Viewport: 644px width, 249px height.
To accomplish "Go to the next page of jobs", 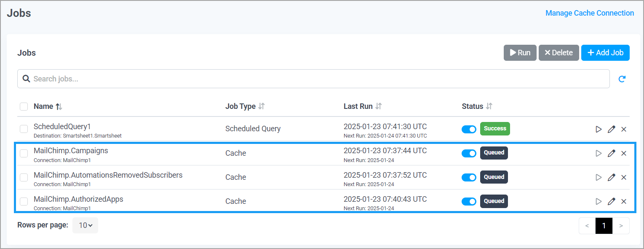I will tap(621, 225).
